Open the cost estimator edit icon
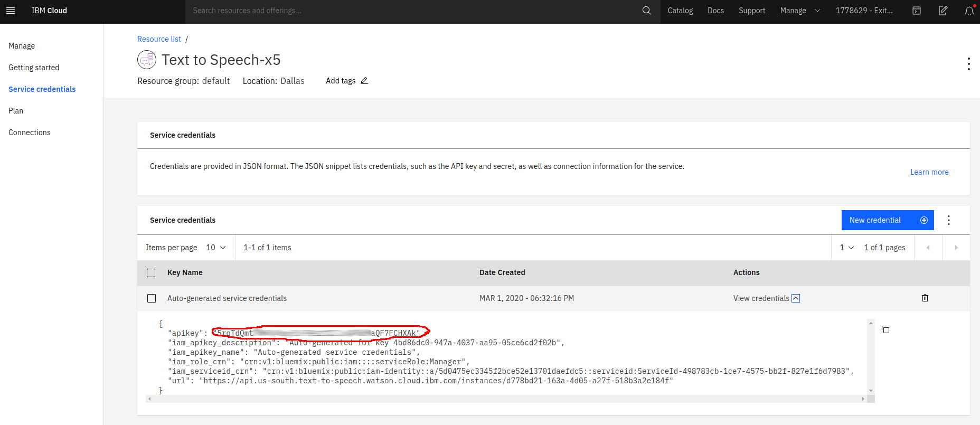Image resolution: width=980 pixels, height=425 pixels. 943,11
